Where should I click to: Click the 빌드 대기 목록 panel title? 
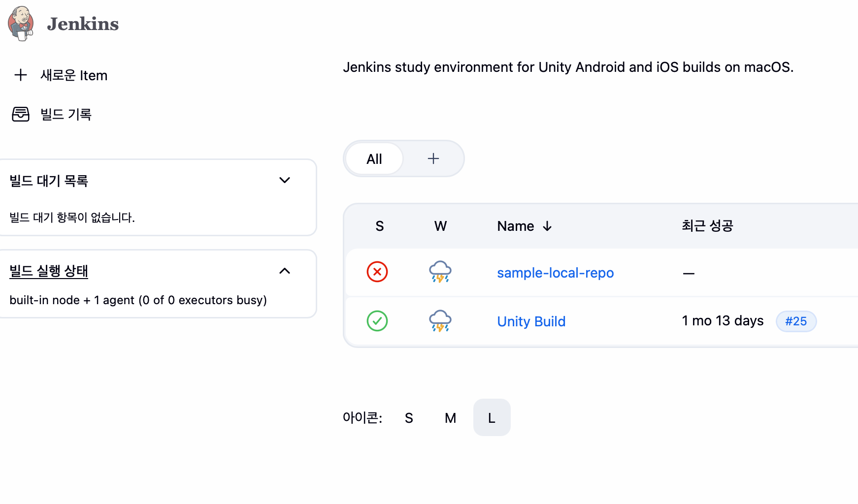[x=49, y=181]
